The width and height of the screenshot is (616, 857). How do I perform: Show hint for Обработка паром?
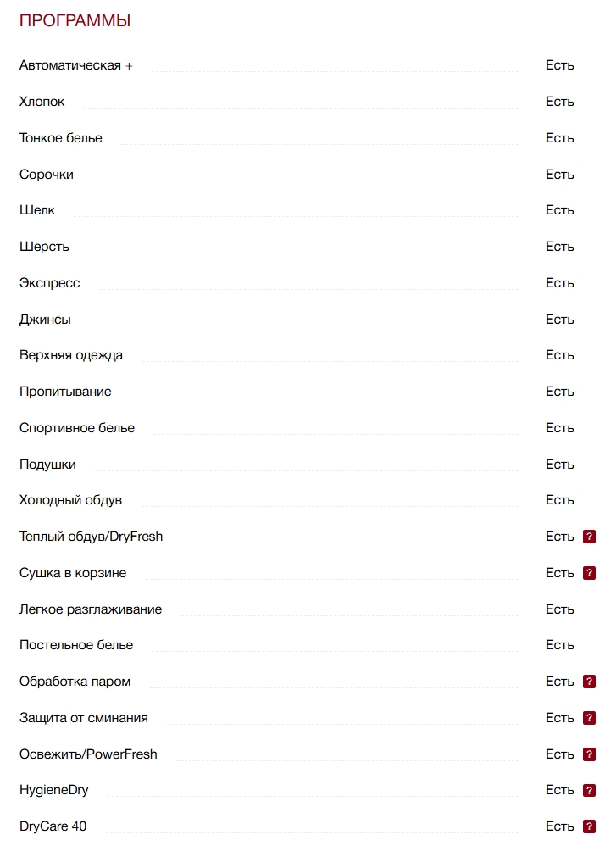(x=589, y=682)
